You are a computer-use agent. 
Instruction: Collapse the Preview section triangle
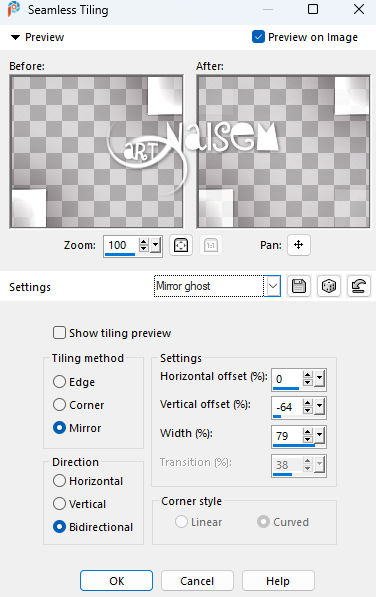pos(15,37)
